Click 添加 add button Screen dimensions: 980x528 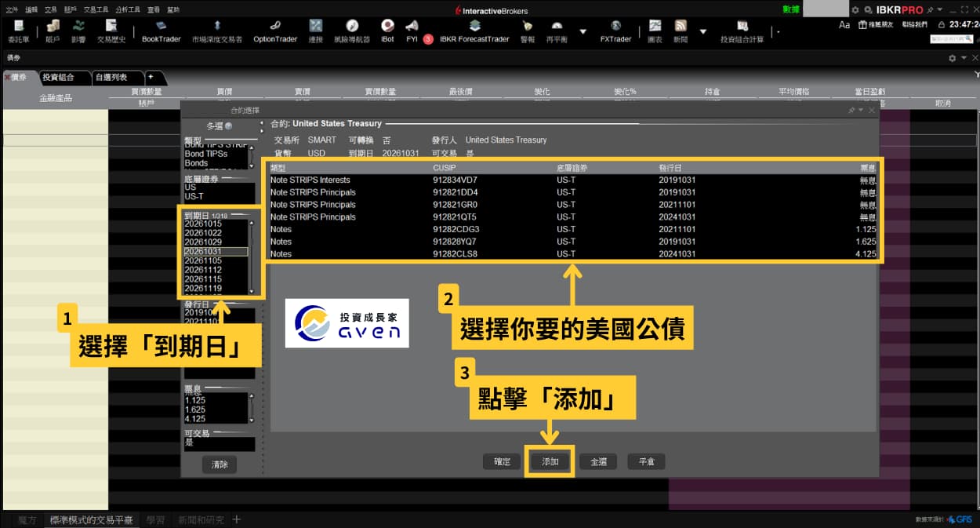point(550,461)
